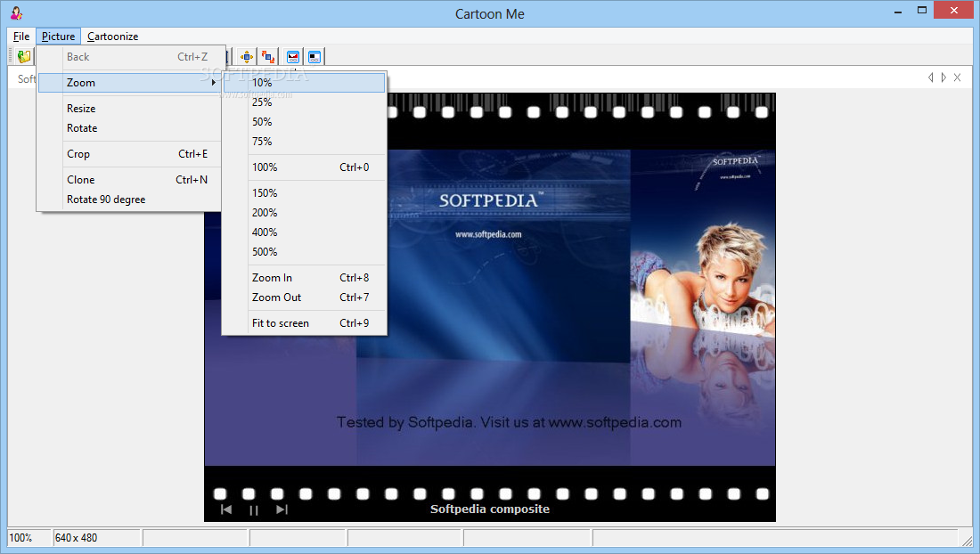
Task: Select Crop in the Picture menu
Action: (130, 154)
